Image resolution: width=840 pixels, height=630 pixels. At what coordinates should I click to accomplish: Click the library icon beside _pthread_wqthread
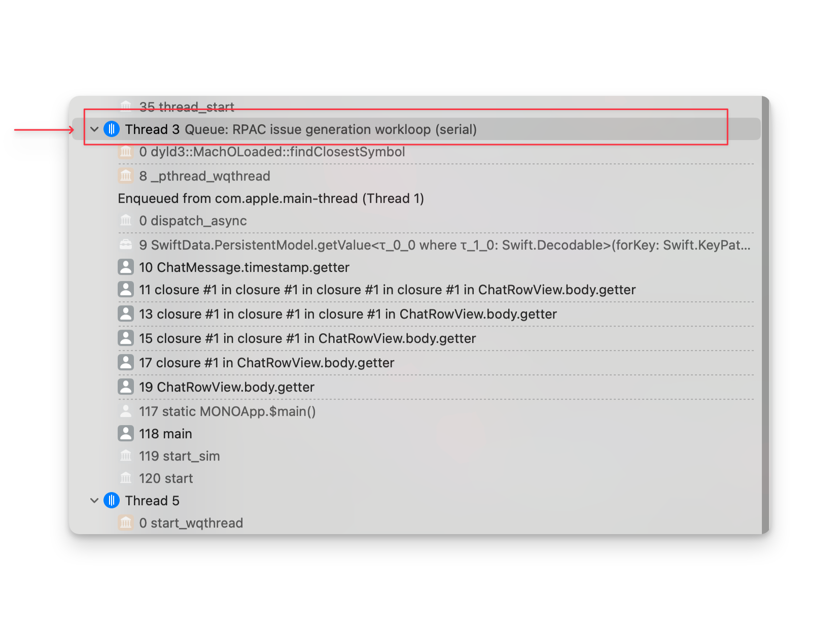click(x=126, y=176)
